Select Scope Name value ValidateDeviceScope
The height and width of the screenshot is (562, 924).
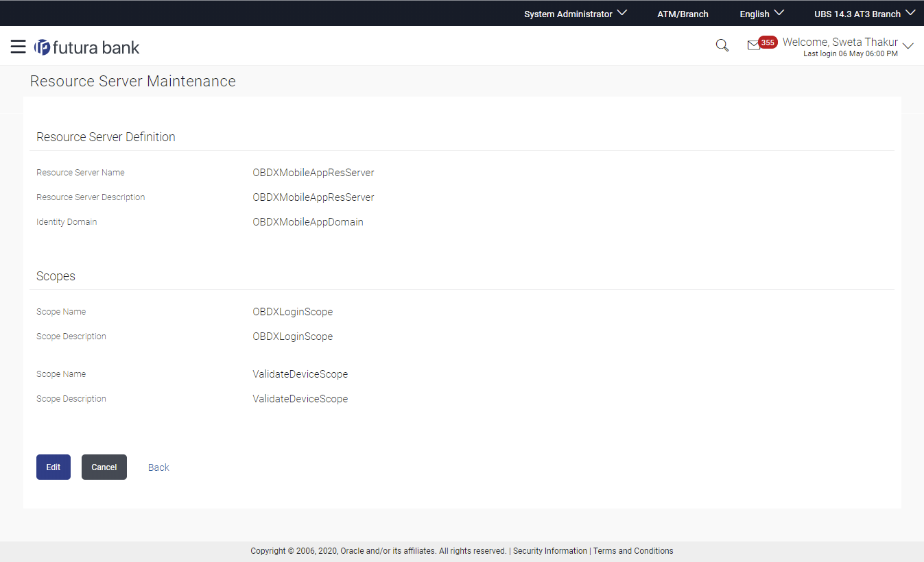(x=300, y=374)
